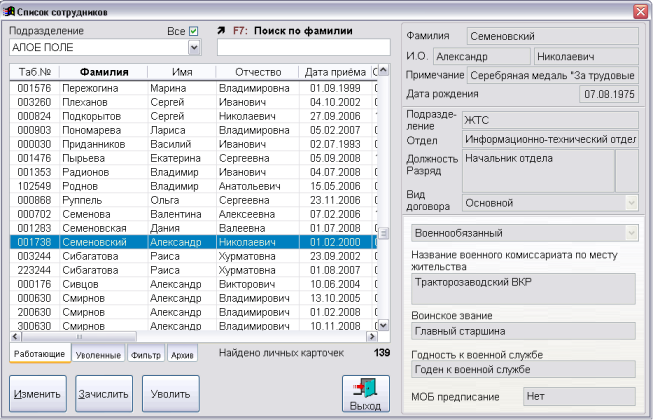Click the surname search input field

click(x=304, y=47)
